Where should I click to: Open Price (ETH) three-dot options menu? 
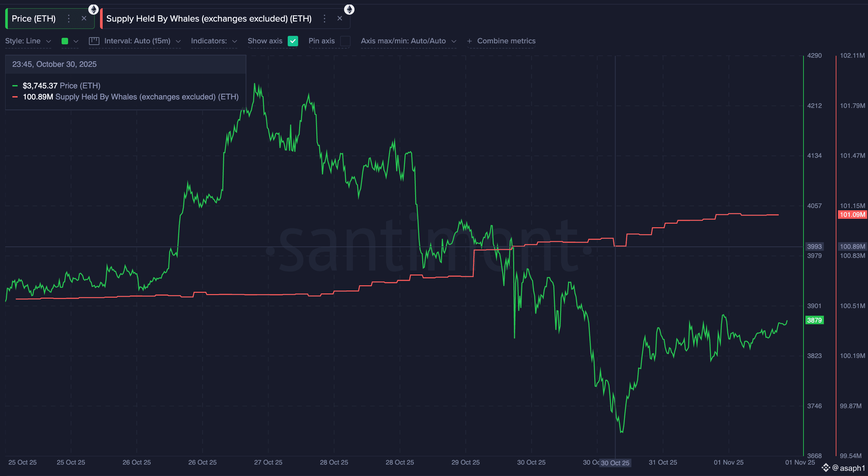click(x=69, y=19)
